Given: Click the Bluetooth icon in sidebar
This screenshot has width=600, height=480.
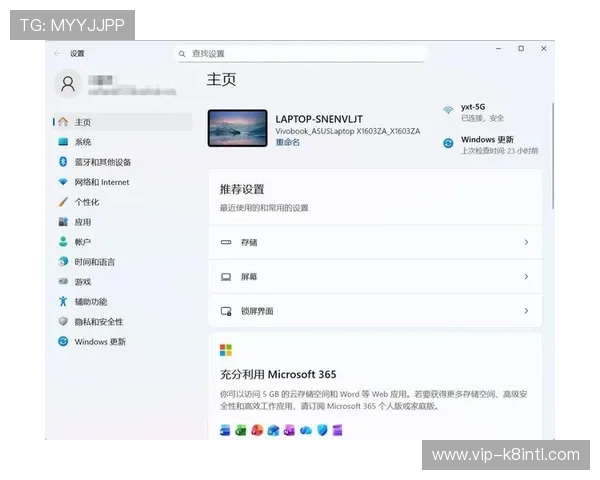Looking at the screenshot, I should point(63,162).
